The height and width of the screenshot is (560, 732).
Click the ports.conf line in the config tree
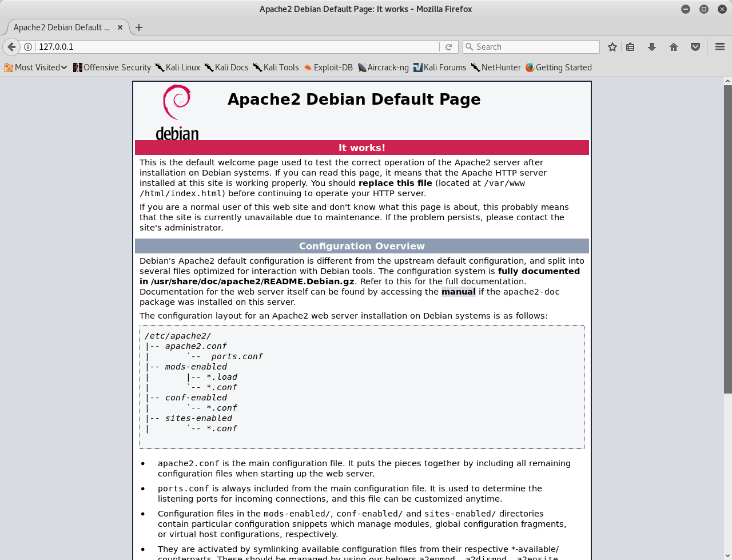point(237,356)
